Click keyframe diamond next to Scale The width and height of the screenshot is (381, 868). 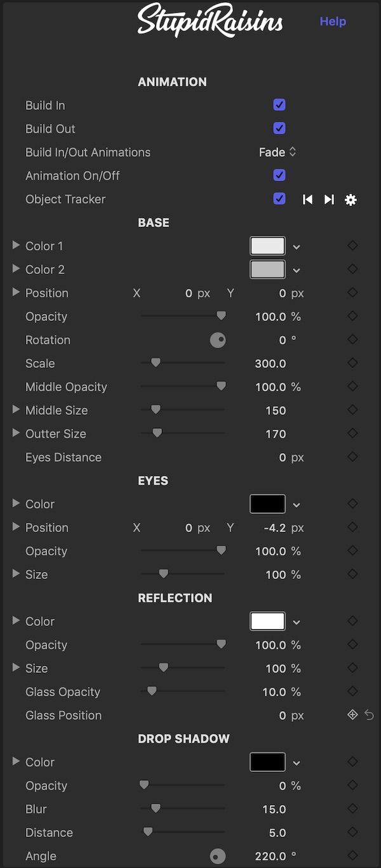[352, 363]
